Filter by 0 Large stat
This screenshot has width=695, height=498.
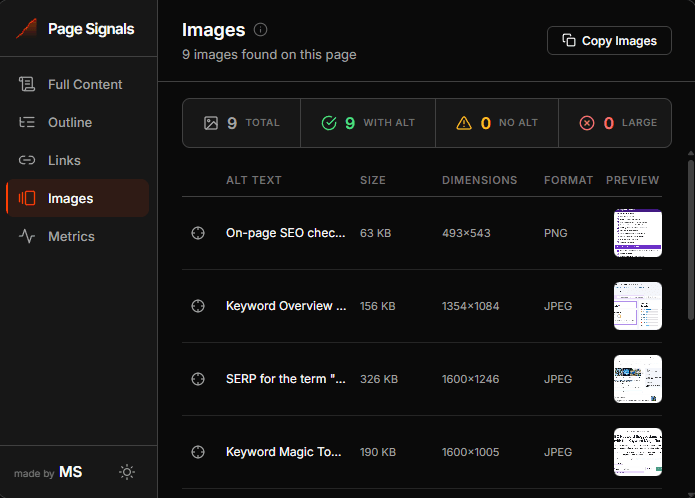[615, 123]
